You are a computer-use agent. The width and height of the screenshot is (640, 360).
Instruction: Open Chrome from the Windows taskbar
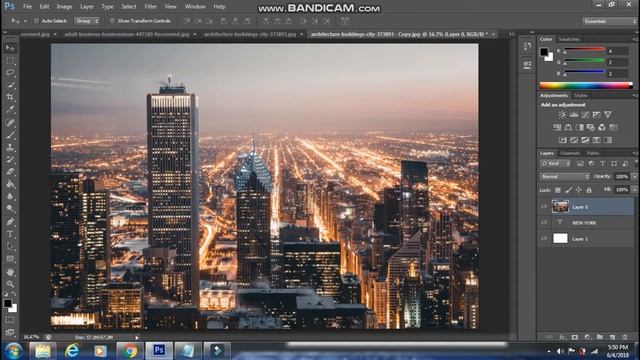129,351
